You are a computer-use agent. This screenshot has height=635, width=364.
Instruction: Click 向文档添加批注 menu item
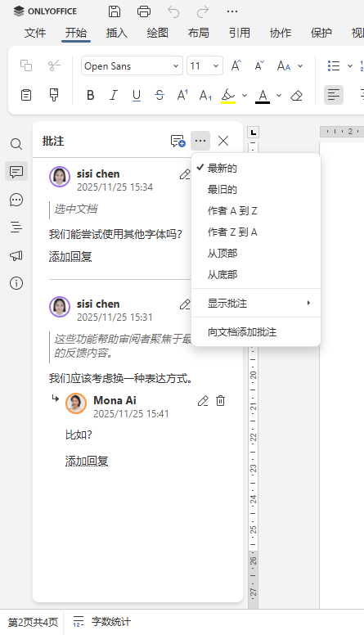(256, 332)
